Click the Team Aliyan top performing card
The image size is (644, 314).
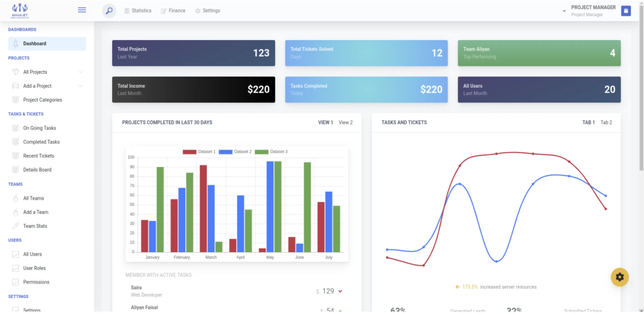point(539,53)
